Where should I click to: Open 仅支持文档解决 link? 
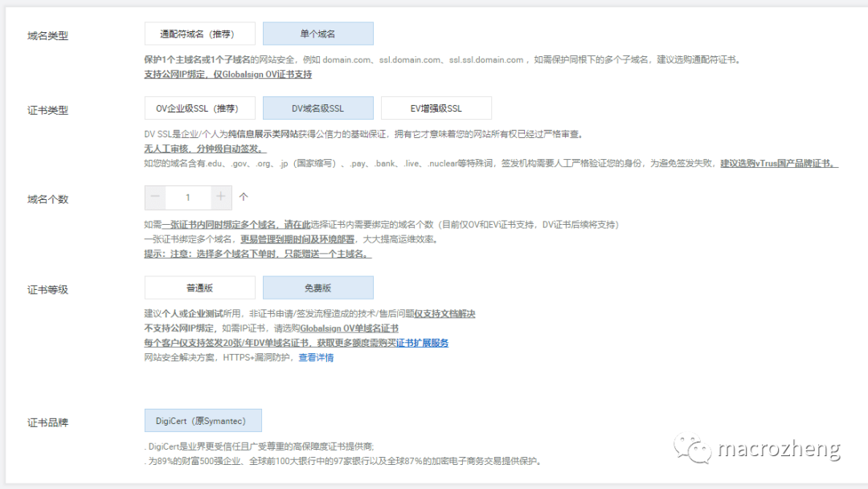(445, 314)
